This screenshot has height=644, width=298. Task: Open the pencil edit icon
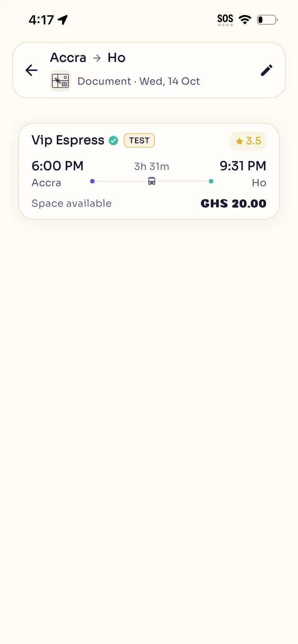(x=267, y=70)
